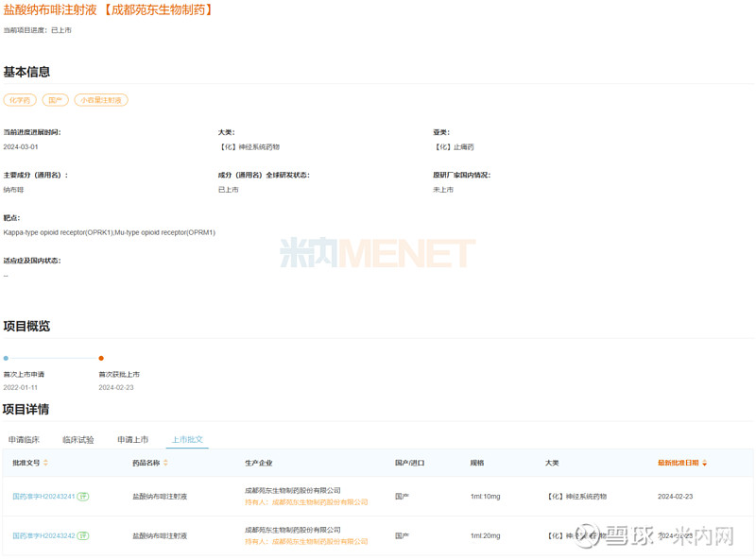Switch to the 临床试验 tab
Viewport: 756px width, 559px height.
coord(78,439)
